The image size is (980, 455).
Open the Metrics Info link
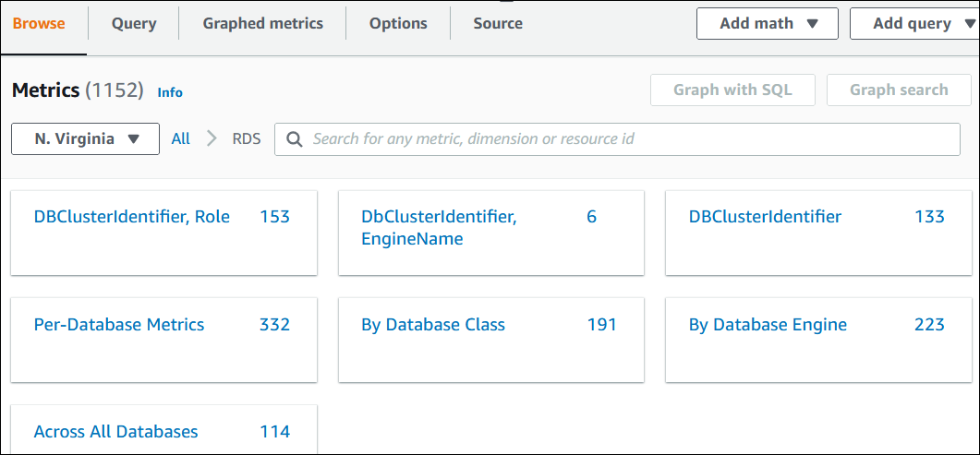(x=170, y=92)
